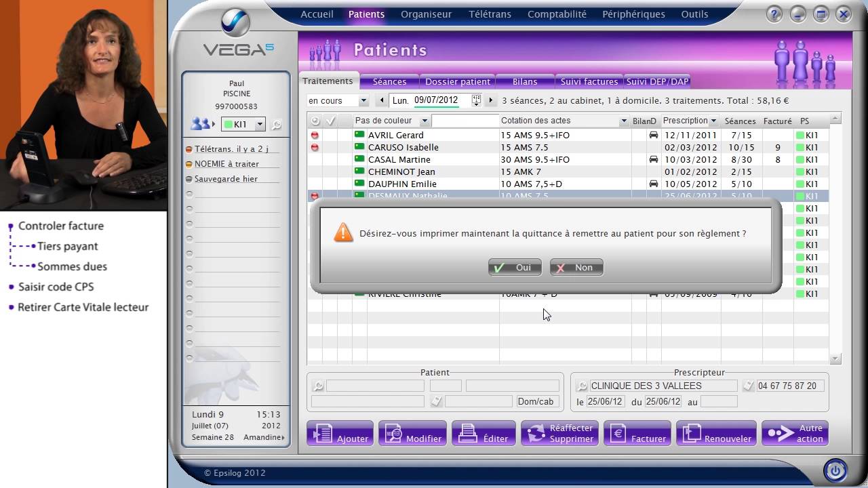The height and width of the screenshot is (488, 868).
Task: Click the circle status column header icon
Action: (315, 121)
